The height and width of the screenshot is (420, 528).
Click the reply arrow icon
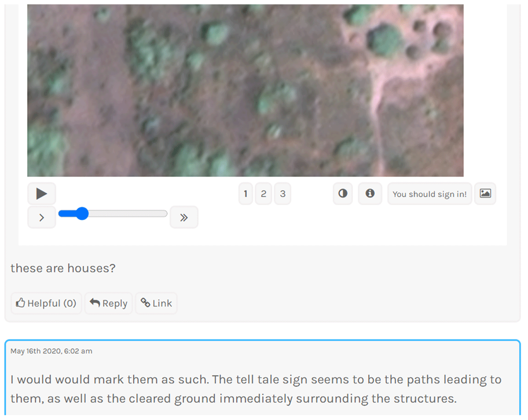[x=95, y=303]
